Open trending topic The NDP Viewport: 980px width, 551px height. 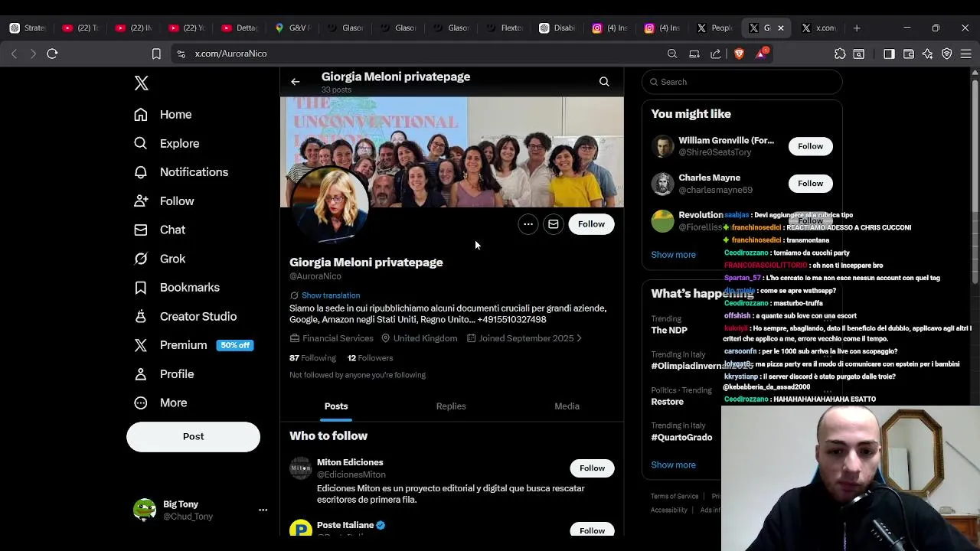(x=669, y=331)
